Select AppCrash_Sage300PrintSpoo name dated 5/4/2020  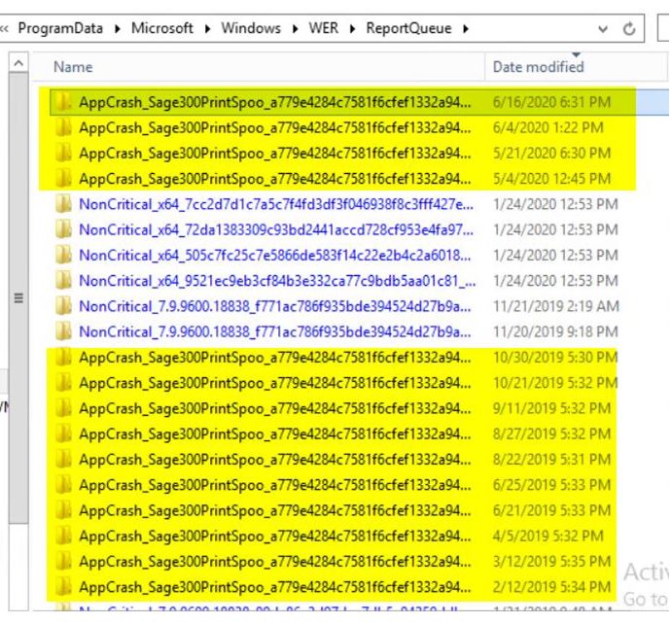[274, 179]
